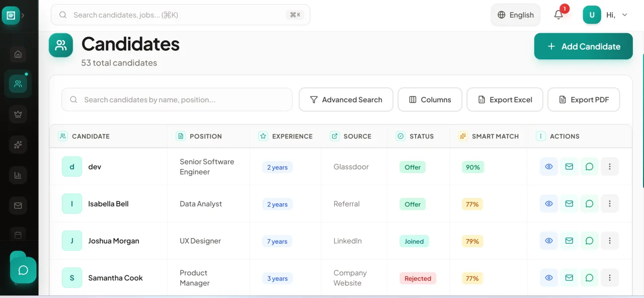Click the app logo at top left
This screenshot has height=298, width=644.
pyautogui.click(x=11, y=15)
